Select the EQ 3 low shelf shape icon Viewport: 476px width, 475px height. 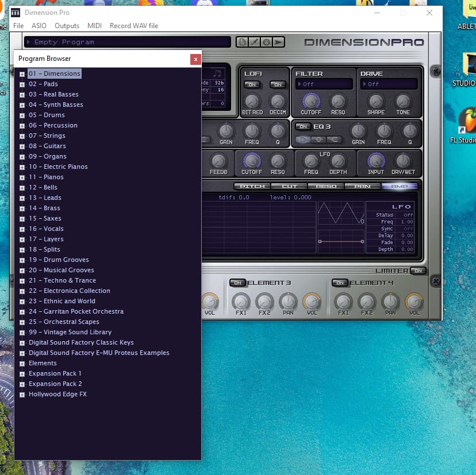303,139
